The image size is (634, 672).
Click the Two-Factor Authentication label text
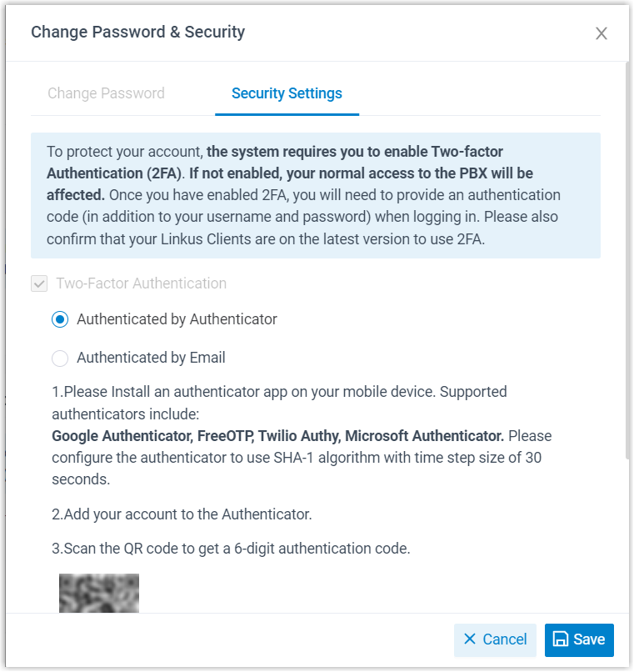pos(142,283)
